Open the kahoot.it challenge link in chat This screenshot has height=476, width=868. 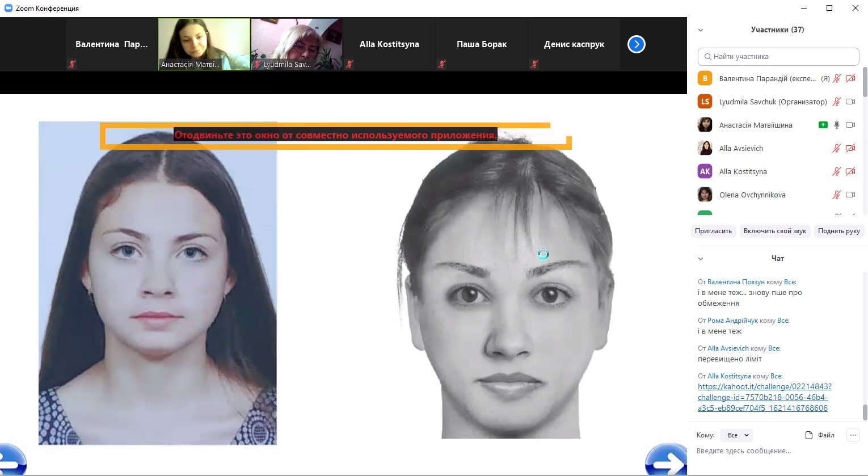(x=764, y=397)
